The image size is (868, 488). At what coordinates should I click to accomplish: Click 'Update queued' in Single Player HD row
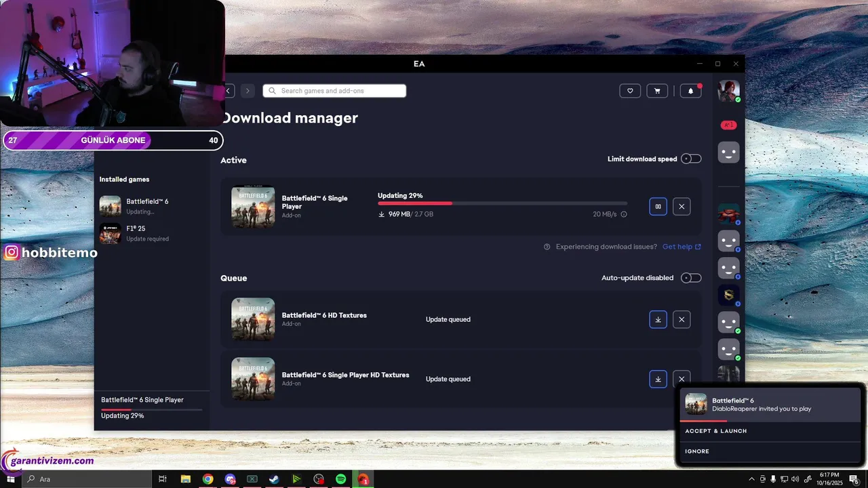448,379
